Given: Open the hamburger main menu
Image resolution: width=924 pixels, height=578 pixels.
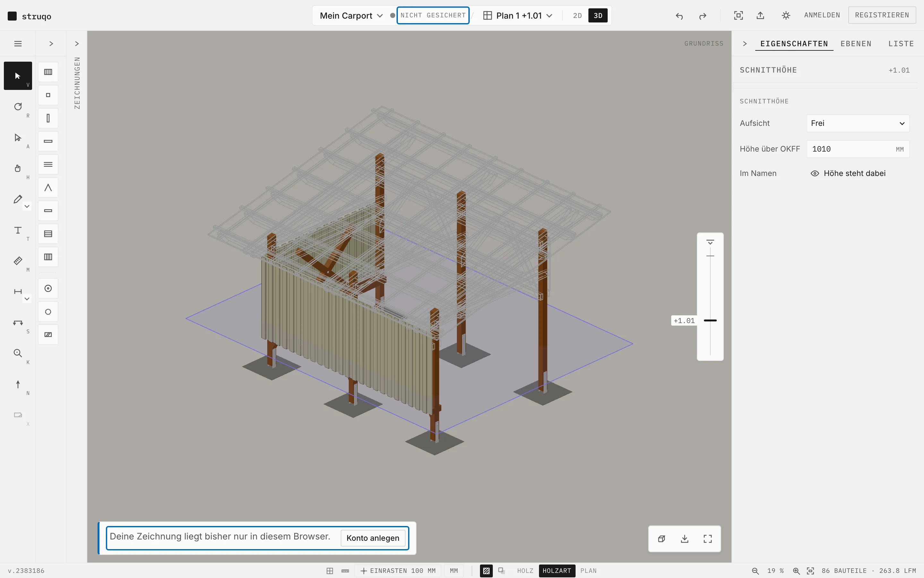Looking at the screenshot, I should [x=18, y=44].
